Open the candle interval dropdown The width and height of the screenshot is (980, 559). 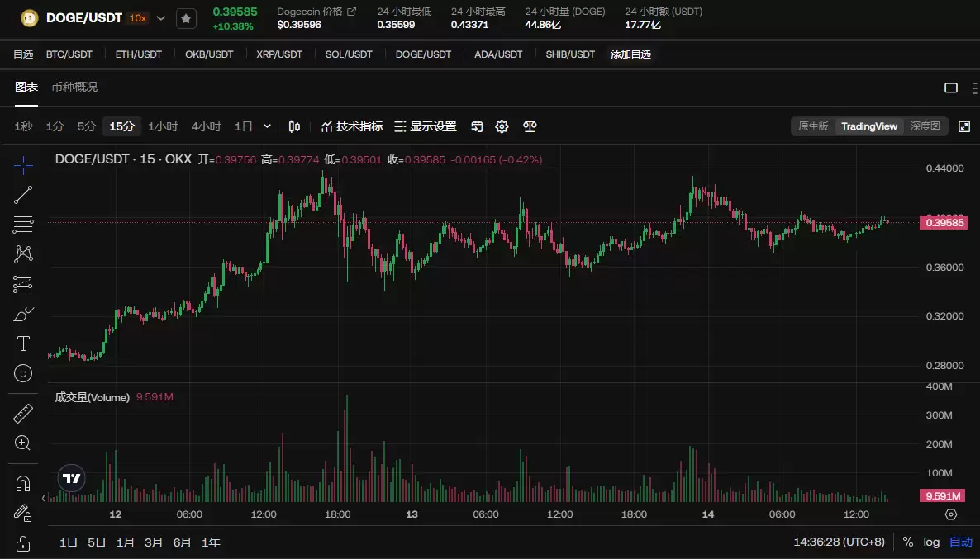(x=267, y=126)
